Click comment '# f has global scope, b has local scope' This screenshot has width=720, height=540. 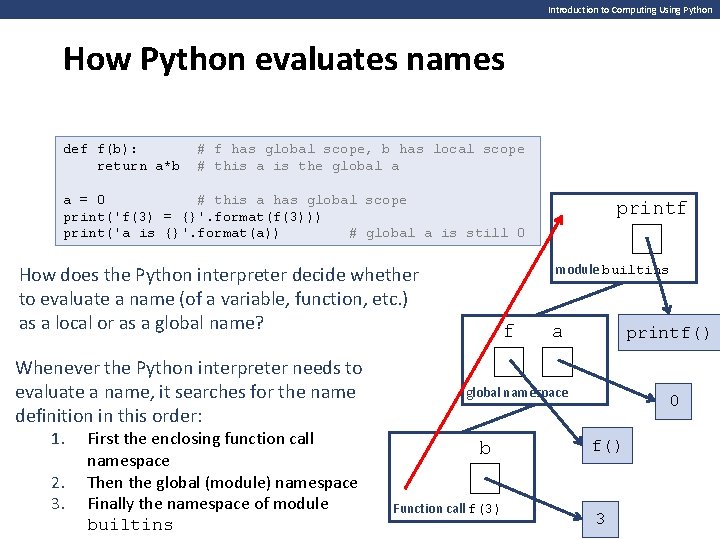coord(360,149)
